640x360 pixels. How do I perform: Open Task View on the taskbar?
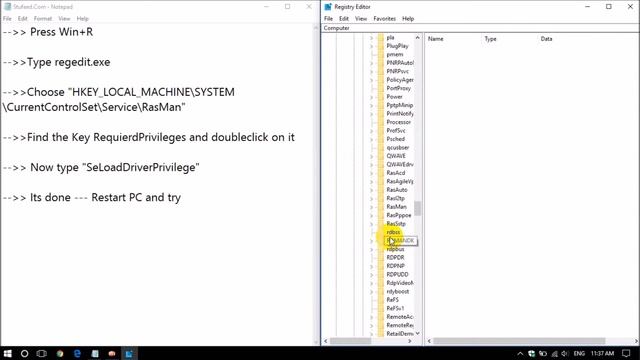coord(42,353)
